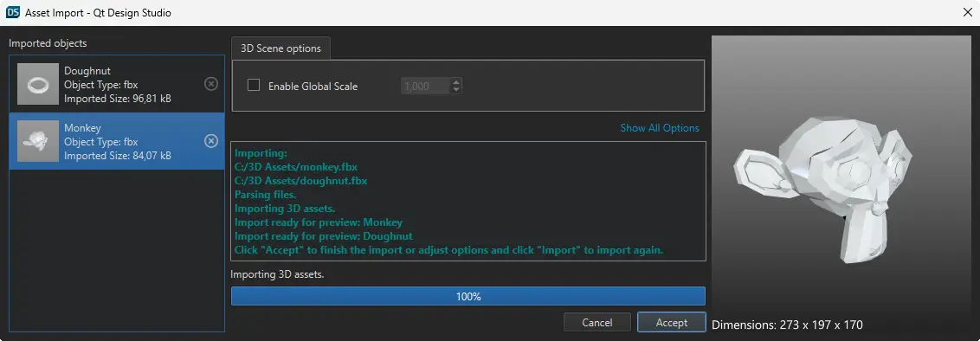The image size is (980, 341).
Task: Click 'Importing 3D assets.' status above progress bar
Action: click(277, 274)
